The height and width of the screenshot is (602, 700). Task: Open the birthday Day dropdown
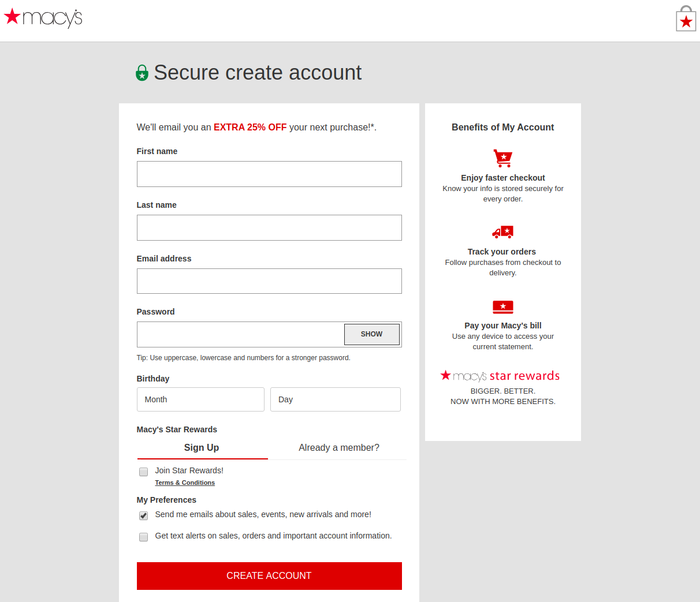[x=335, y=399]
